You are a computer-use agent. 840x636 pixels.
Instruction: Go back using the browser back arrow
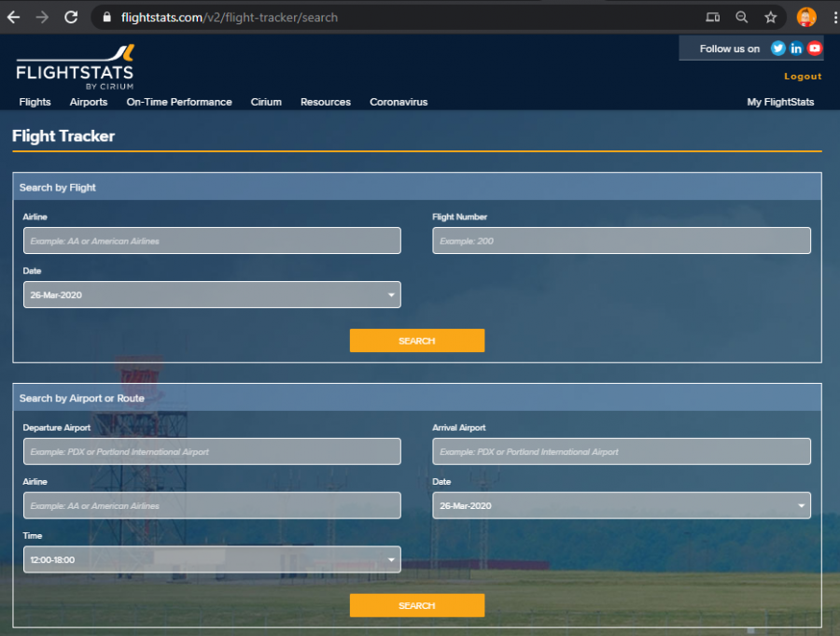pyautogui.click(x=13, y=17)
